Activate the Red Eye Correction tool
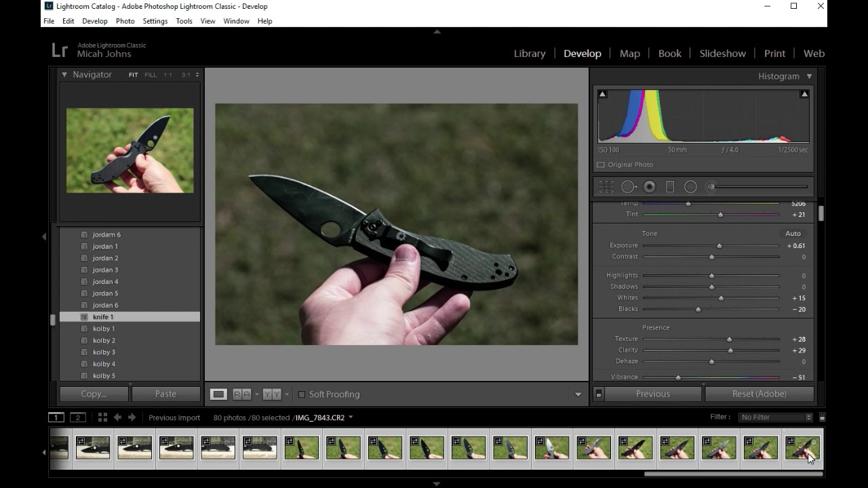Image resolution: width=868 pixels, height=488 pixels. (650, 186)
